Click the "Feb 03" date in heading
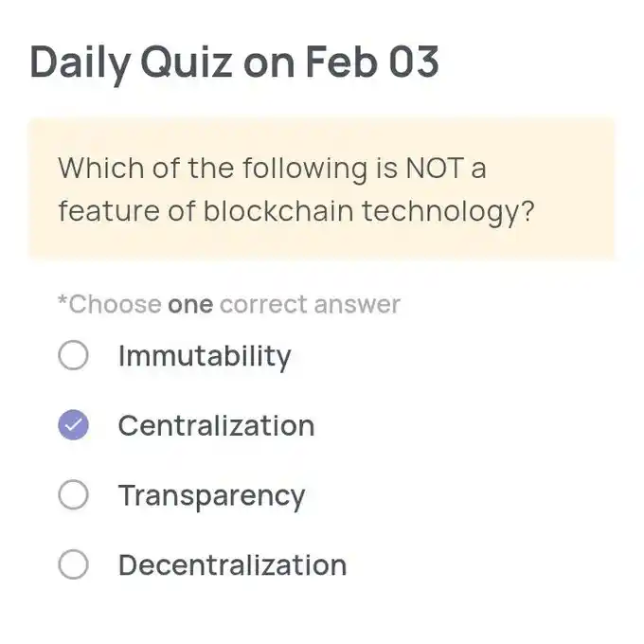This screenshot has height=644, width=644. pos(371,63)
